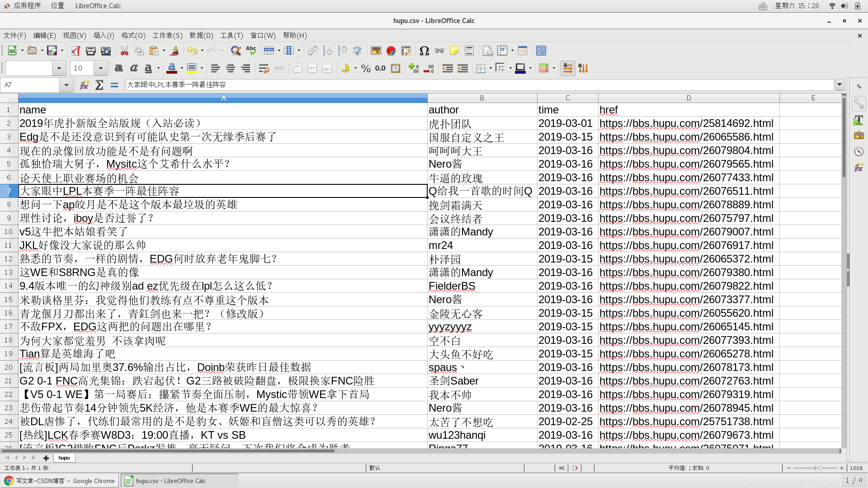Apply yellow highlighting color

coord(192,68)
